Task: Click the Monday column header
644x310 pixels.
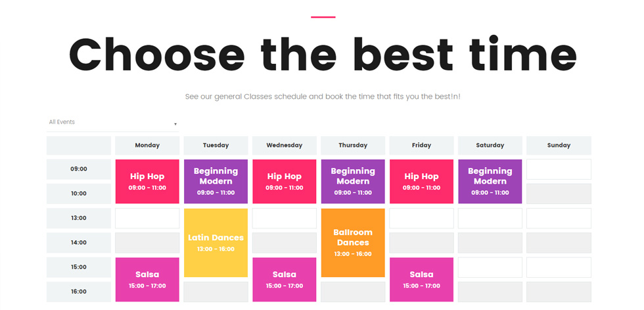Action: pyautogui.click(x=147, y=145)
